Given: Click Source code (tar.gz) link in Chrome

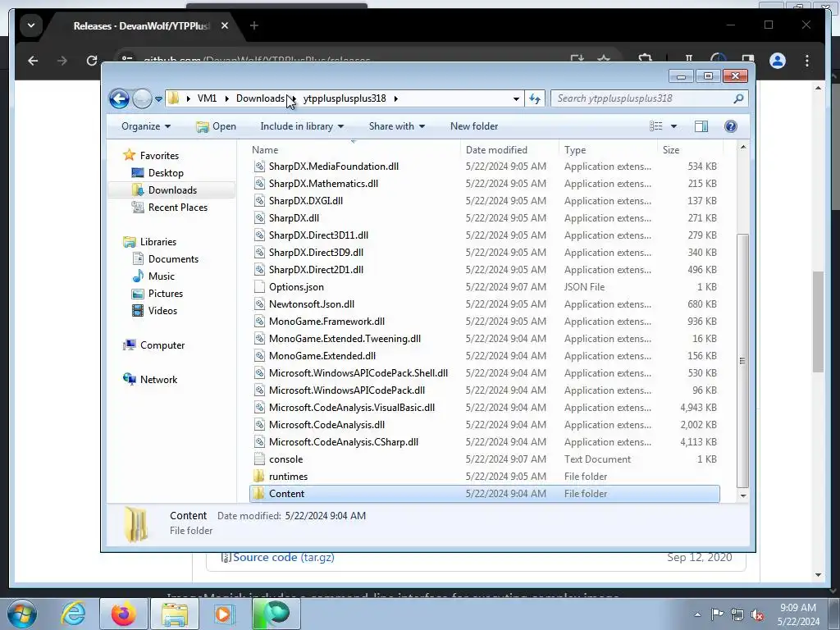Looking at the screenshot, I should pyautogui.click(x=283, y=557).
